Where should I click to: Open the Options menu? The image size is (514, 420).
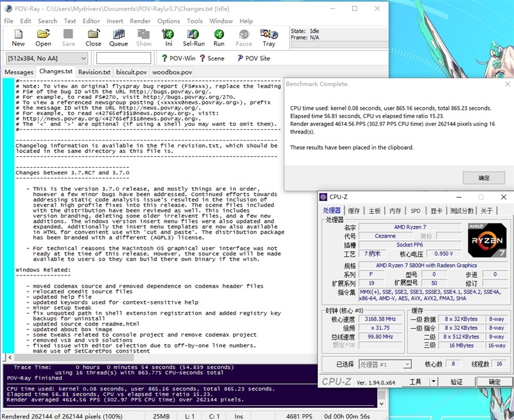[x=168, y=21]
